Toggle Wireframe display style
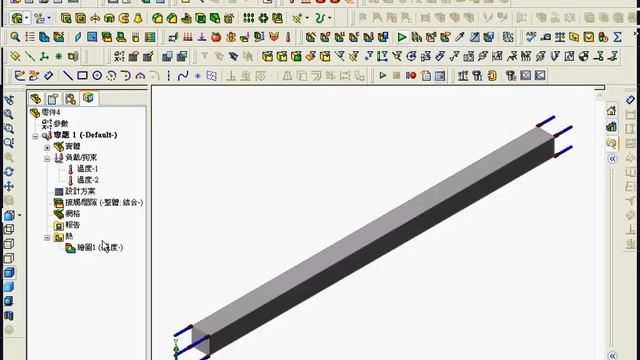Image resolution: width=640 pixels, height=360 pixels. pos(9,230)
